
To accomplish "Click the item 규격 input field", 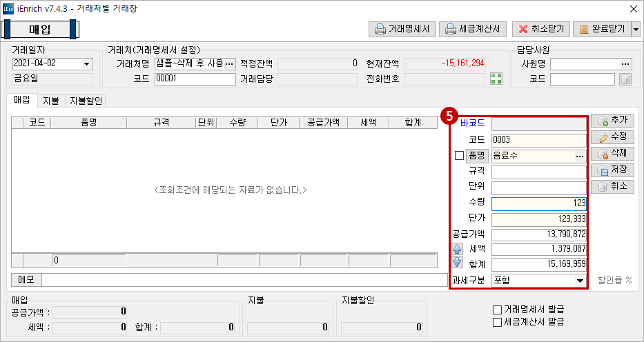I will click(539, 172).
